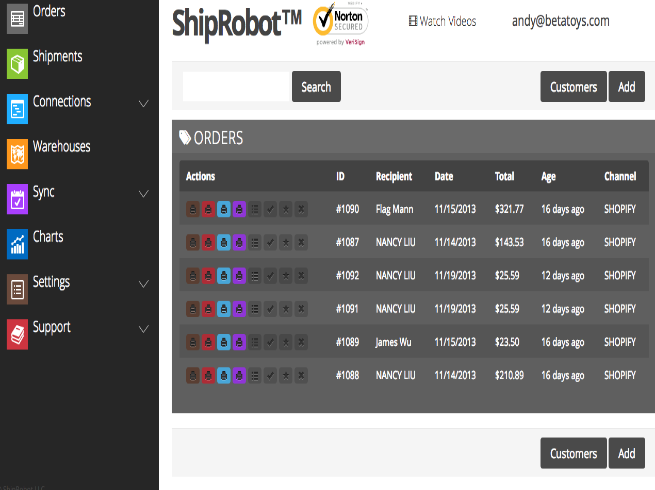The width and height of the screenshot is (655, 490).
Task: Open the list icon for order #1089
Action: (x=254, y=342)
